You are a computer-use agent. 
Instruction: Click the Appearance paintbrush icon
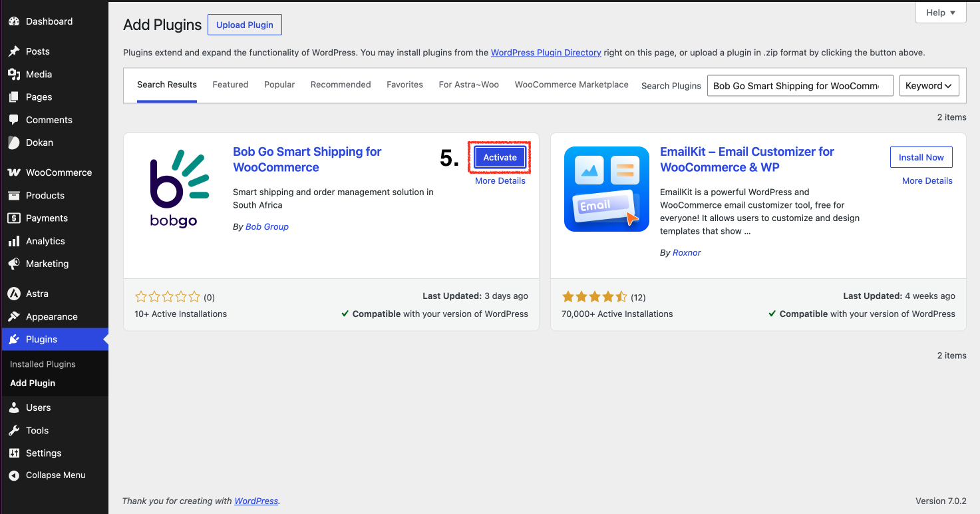pyautogui.click(x=14, y=316)
